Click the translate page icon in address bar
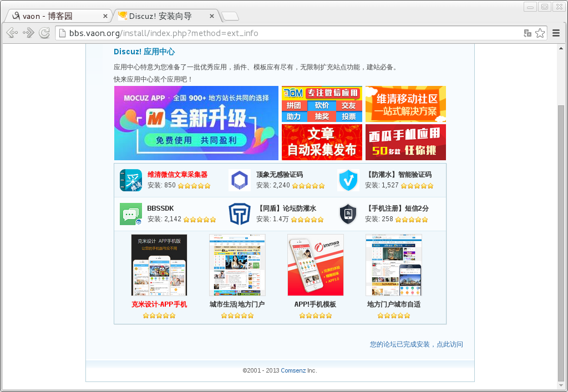The width and height of the screenshot is (568, 392). pos(528,33)
